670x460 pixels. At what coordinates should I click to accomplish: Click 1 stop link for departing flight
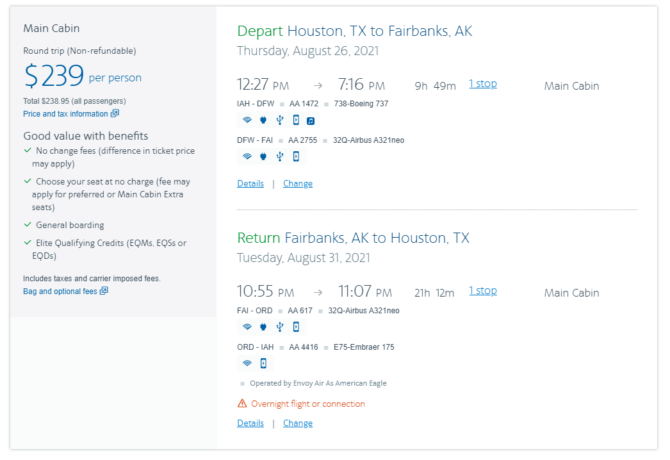click(x=482, y=84)
